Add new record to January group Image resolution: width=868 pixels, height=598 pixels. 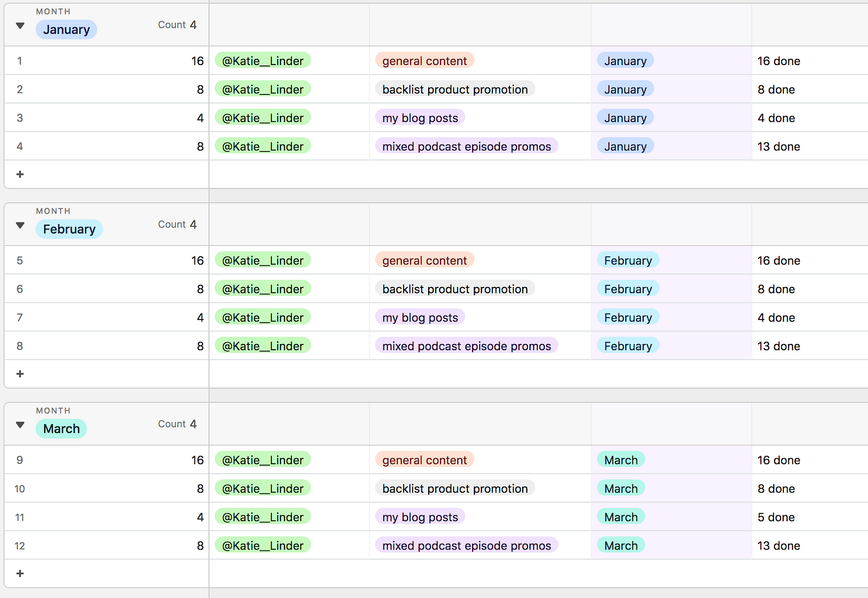point(20,174)
